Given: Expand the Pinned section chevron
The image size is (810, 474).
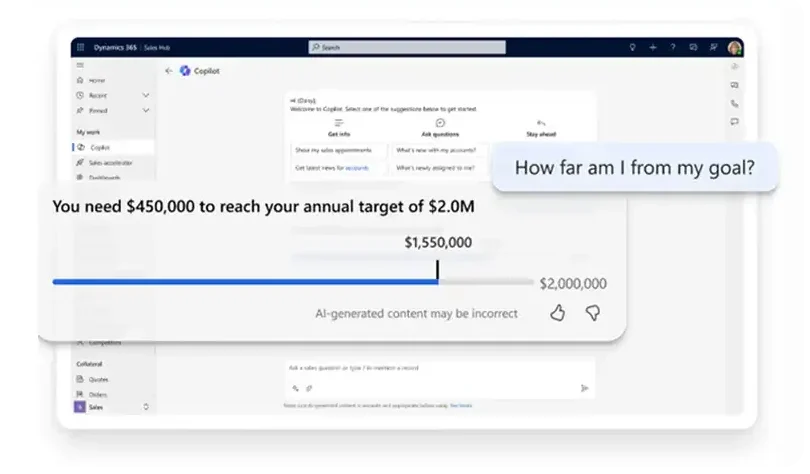Looking at the screenshot, I should coord(146,110).
